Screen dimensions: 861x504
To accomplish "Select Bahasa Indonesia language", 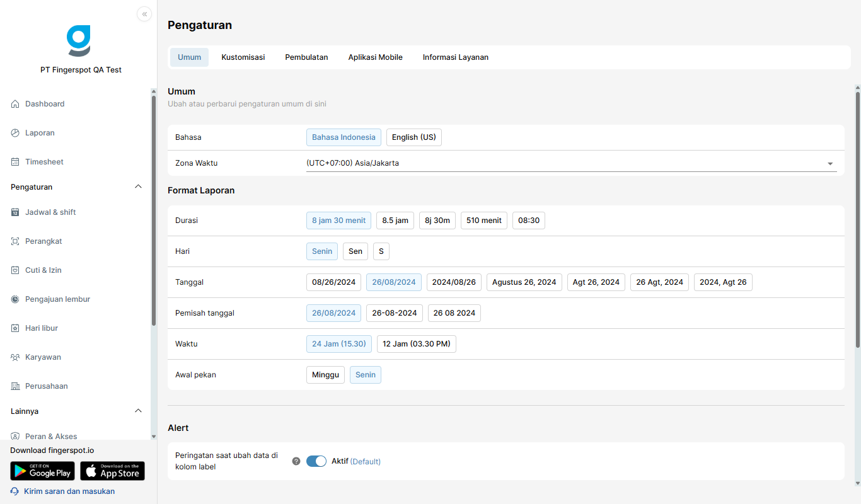I will pyautogui.click(x=344, y=137).
